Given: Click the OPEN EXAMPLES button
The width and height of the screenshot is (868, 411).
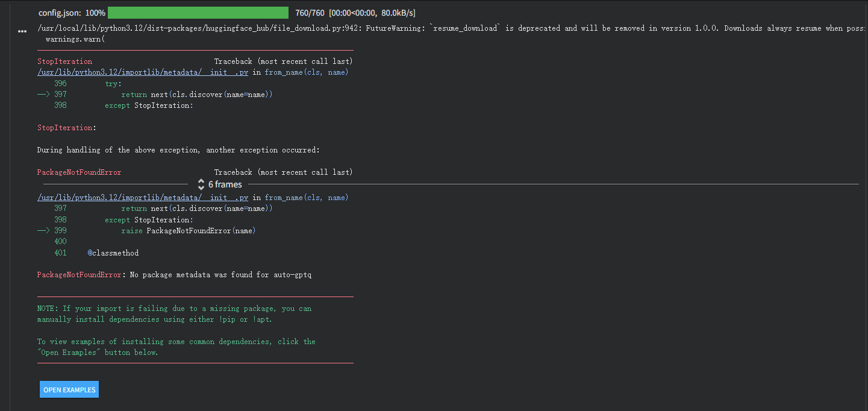Looking at the screenshot, I should pos(69,390).
